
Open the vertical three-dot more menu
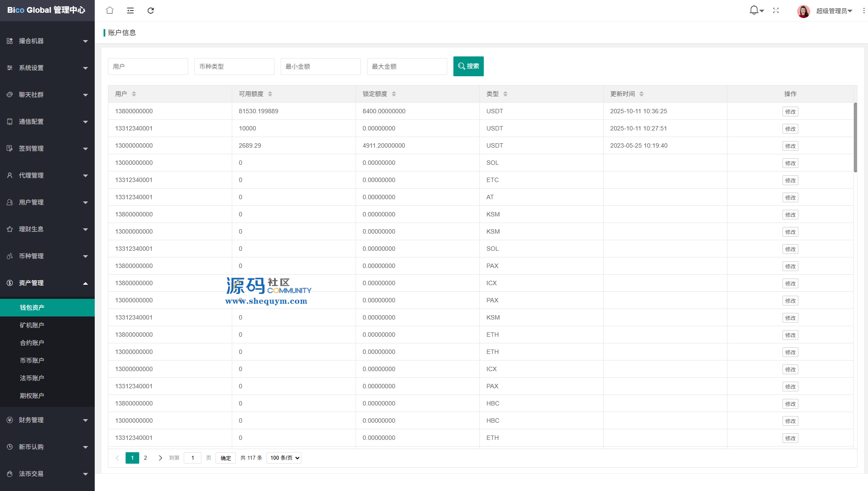coord(864,11)
